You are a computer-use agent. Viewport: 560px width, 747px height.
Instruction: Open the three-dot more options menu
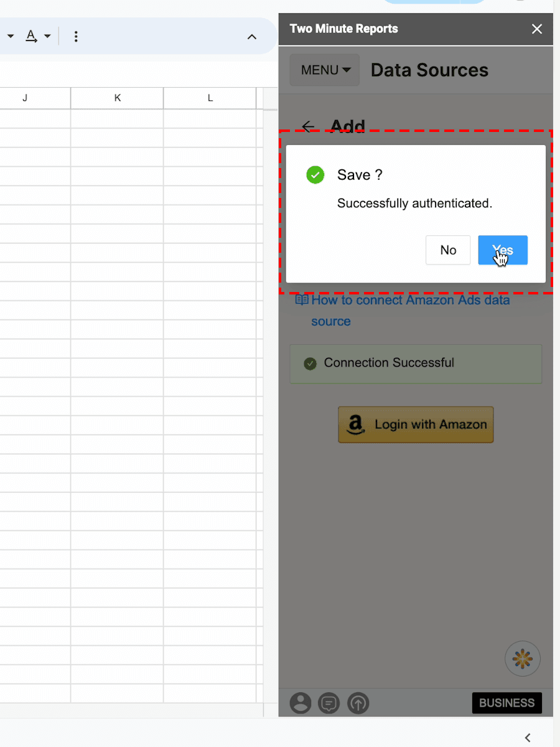[76, 37]
